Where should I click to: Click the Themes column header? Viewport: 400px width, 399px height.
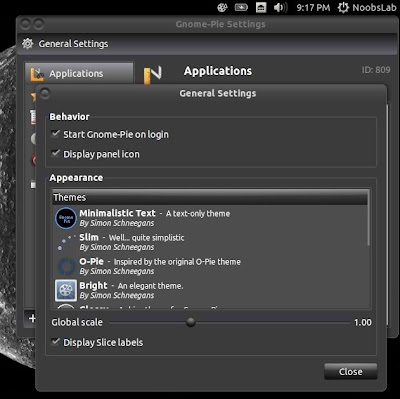pyautogui.click(x=211, y=197)
